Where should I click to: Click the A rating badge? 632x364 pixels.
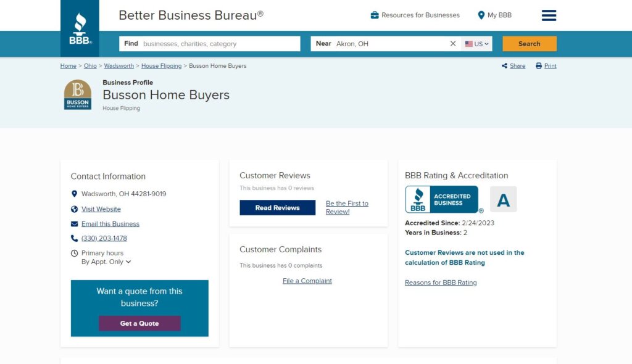[x=504, y=199]
